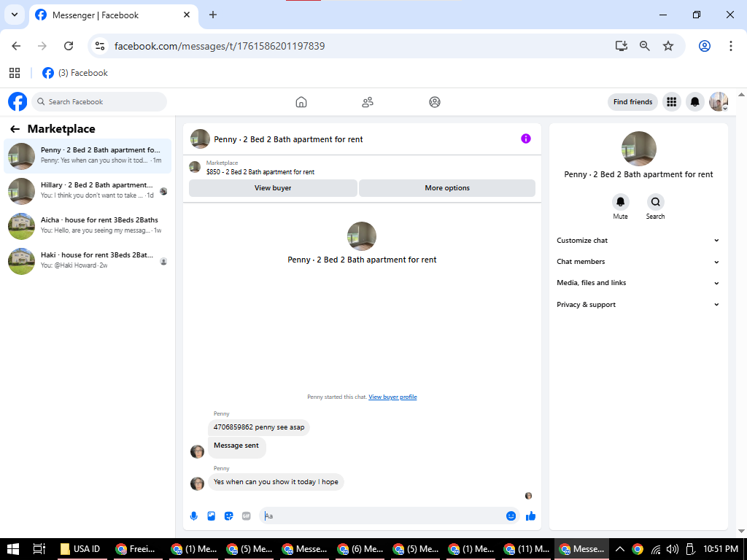This screenshot has height=560, width=747.
Task: Open the tab search dropdown arrow
Action: pyautogui.click(x=15, y=15)
